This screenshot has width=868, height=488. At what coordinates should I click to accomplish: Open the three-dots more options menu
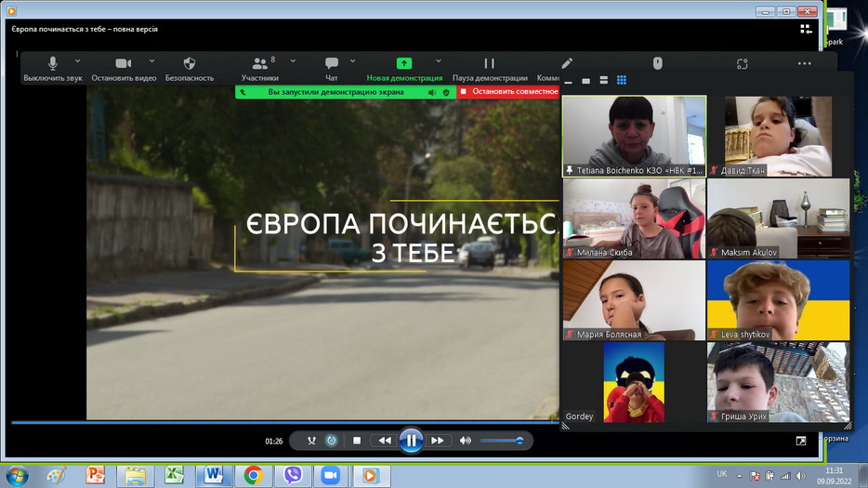(x=804, y=64)
